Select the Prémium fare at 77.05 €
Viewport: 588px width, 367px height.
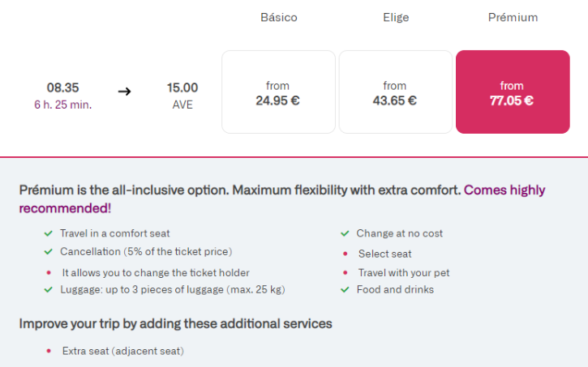point(512,92)
